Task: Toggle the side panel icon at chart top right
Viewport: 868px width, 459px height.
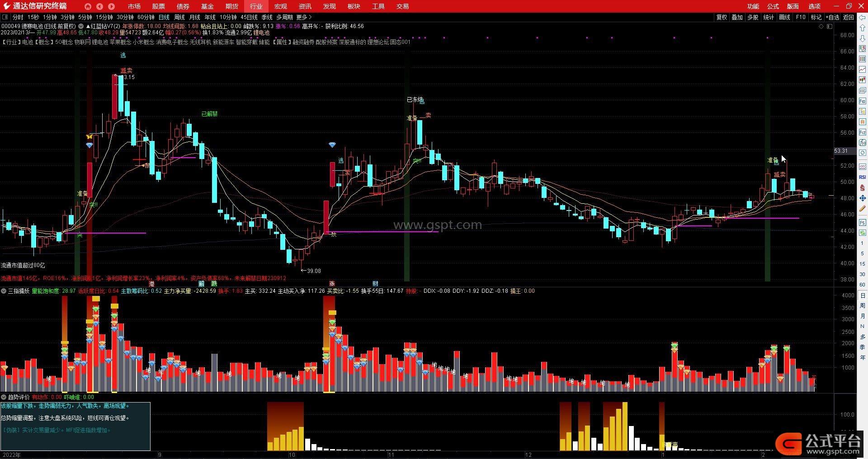Action: click(830, 26)
